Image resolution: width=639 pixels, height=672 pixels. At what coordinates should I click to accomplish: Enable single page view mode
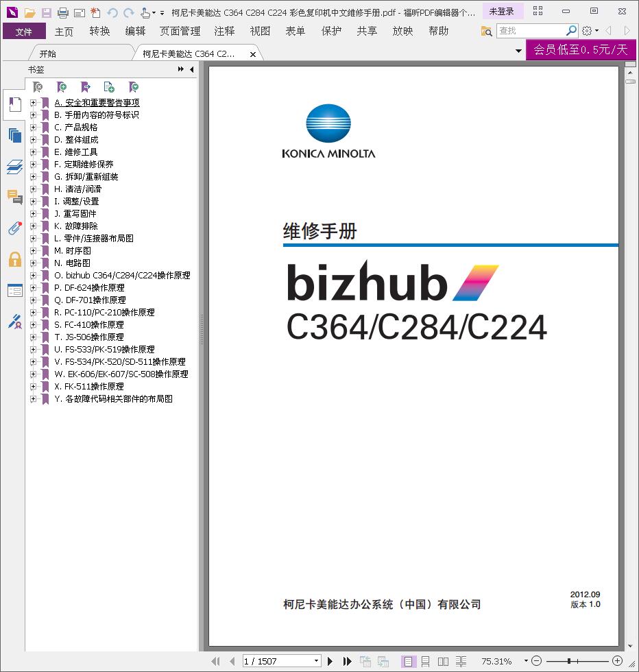click(408, 662)
